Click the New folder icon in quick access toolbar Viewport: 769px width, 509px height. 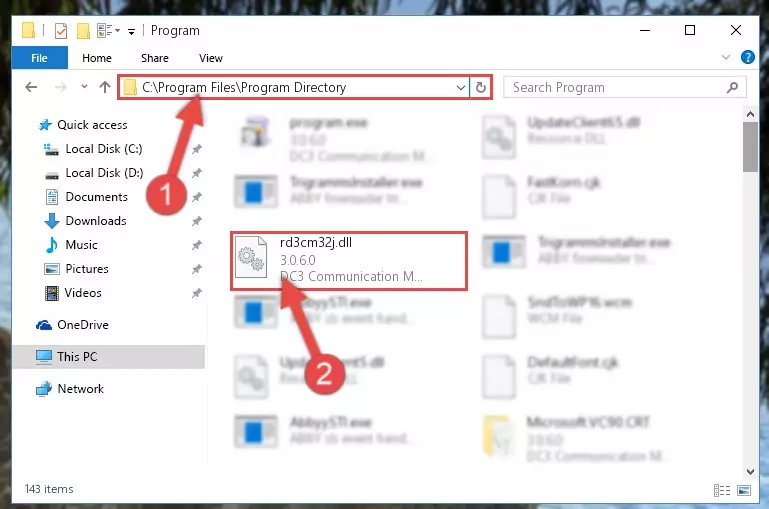pos(83,31)
